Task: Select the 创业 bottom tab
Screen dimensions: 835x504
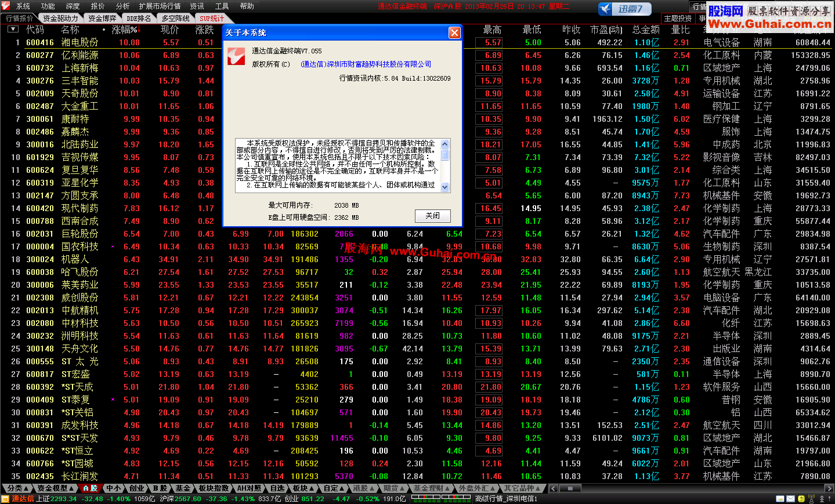Action: click(x=137, y=488)
